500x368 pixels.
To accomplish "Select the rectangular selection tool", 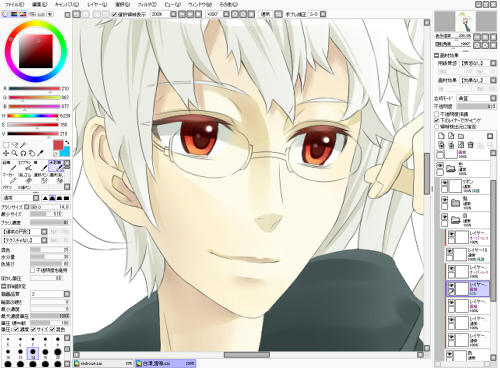I will click(6, 145).
